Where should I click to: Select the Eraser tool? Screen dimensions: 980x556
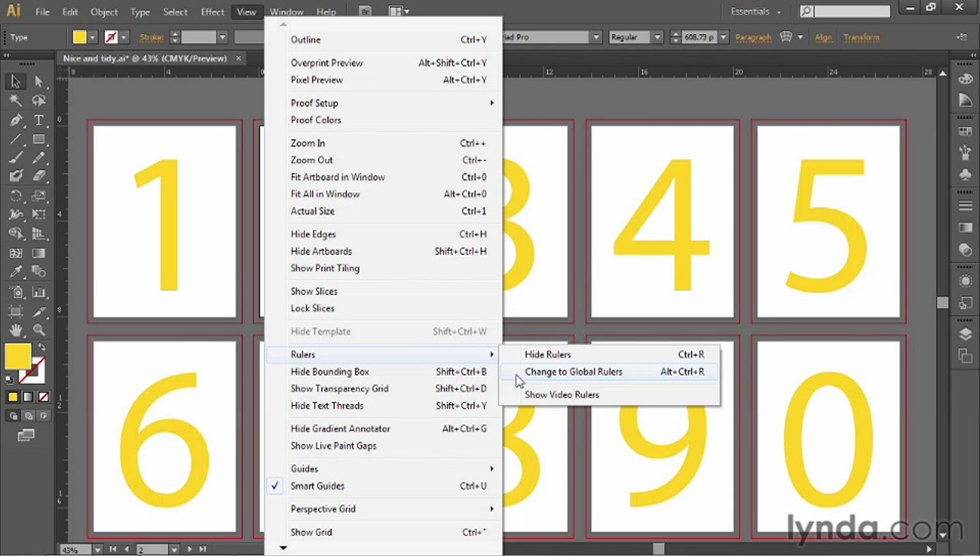coord(39,176)
